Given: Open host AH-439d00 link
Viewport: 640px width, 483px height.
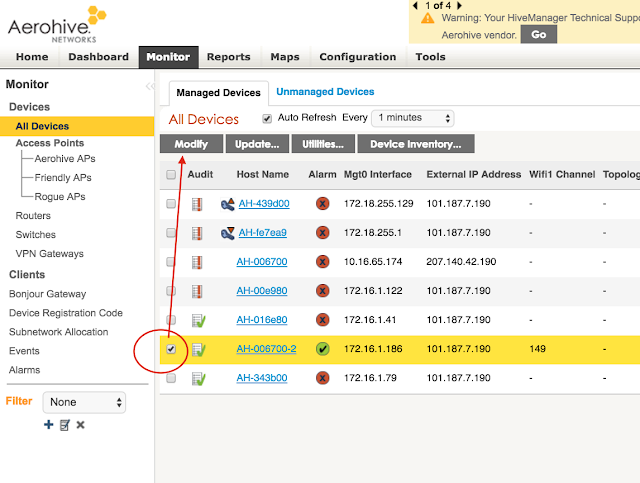Looking at the screenshot, I should pos(264,203).
